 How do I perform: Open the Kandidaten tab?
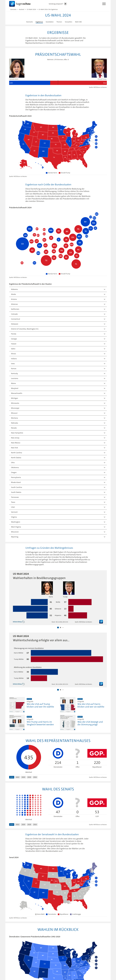pyautogui.click(x=50, y=22)
